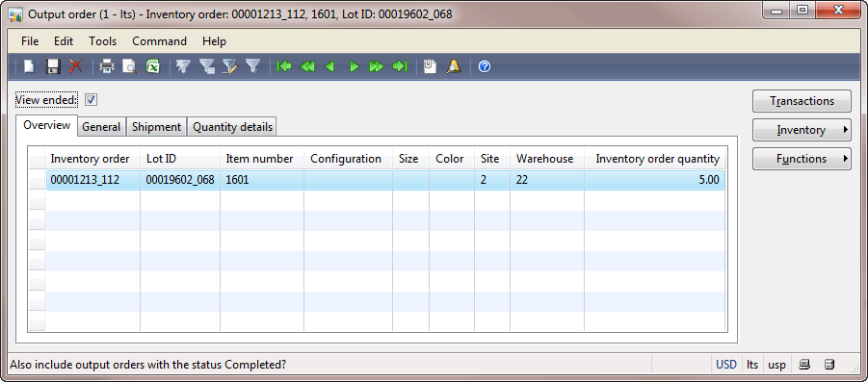Click the Print icon in toolbar
The width and height of the screenshot is (868, 382).
(x=106, y=67)
